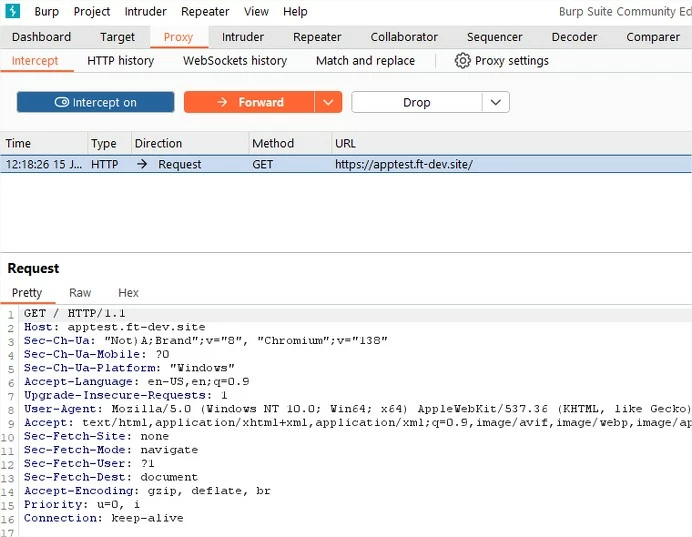
Task: Open the Project menu
Action: point(92,11)
